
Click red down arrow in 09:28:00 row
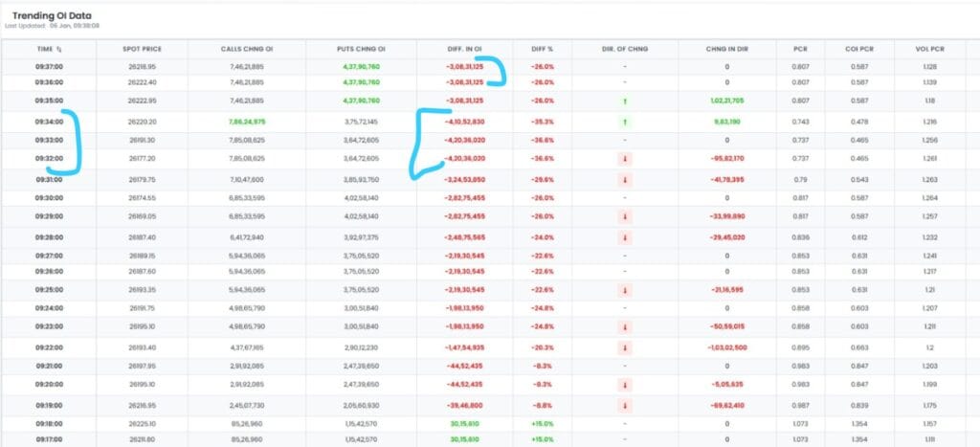(x=625, y=236)
